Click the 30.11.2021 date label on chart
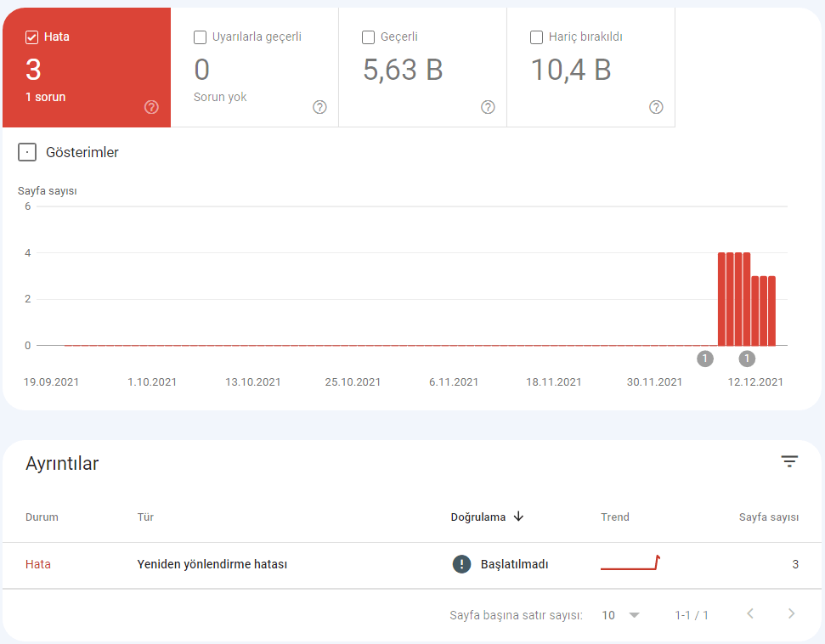Viewport: 825px width, 644px height. pos(654,382)
